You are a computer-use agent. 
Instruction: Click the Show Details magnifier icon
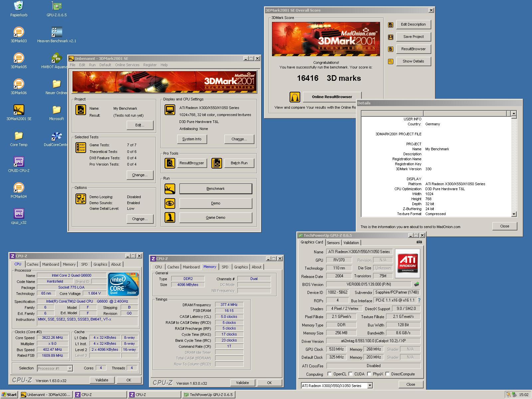(391, 62)
